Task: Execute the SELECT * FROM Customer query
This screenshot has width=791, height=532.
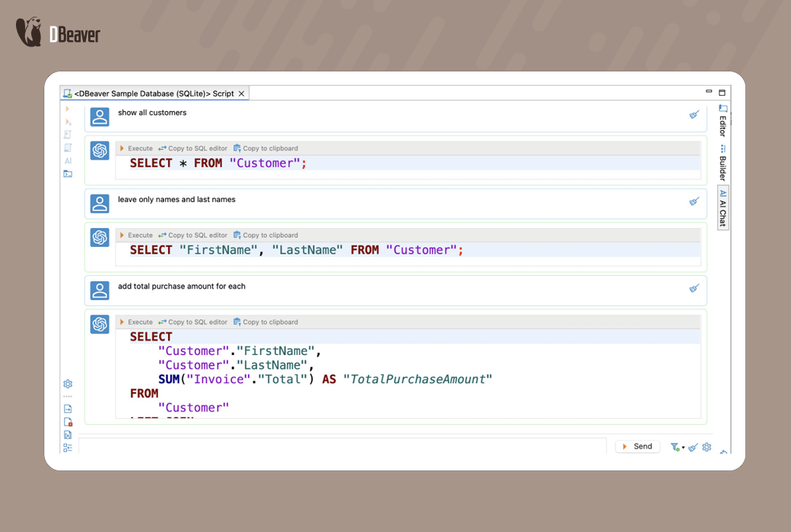Action: (136, 148)
